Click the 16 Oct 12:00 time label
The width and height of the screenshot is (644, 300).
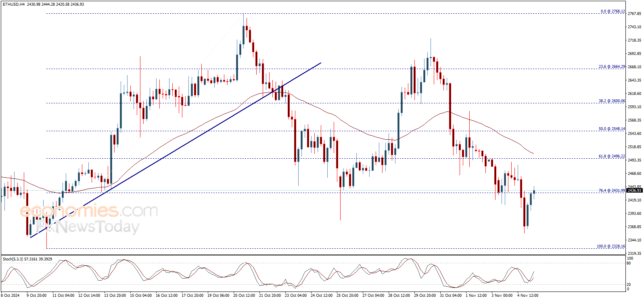click(x=166, y=296)
